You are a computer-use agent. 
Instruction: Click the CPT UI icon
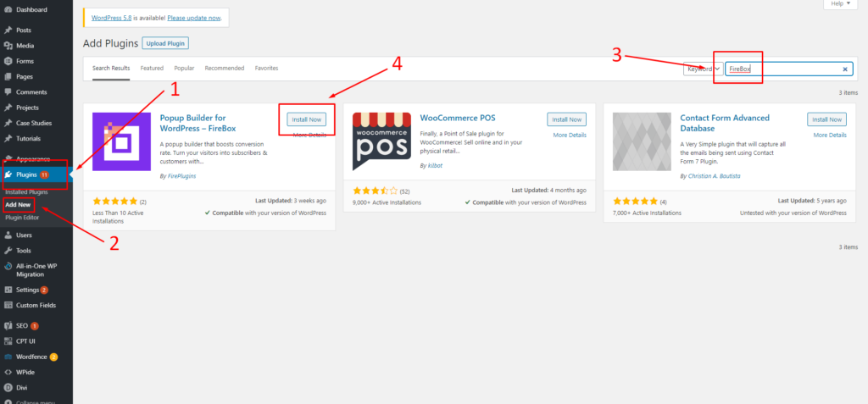8,341
